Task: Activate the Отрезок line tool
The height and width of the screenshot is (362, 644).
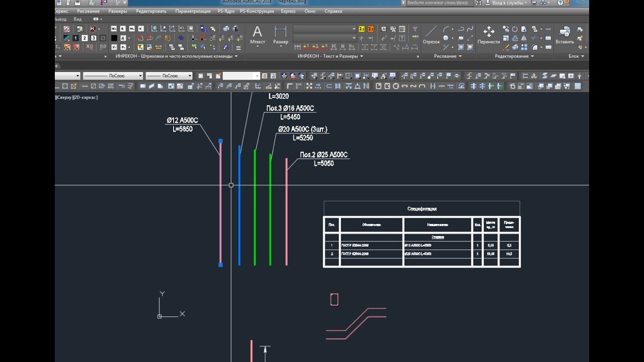Action: [431, 35]
